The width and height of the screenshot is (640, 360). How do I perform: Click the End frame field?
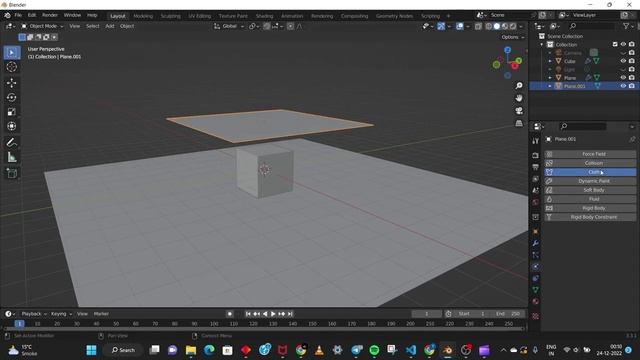(508, 314)
